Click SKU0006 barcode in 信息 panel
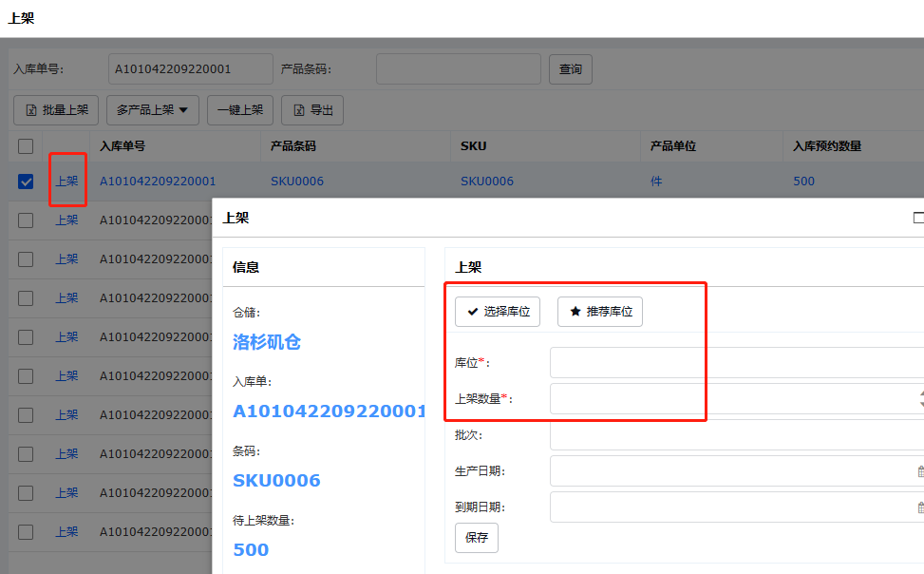Screen dimensions: 924x574 click(x=277, y=481)
